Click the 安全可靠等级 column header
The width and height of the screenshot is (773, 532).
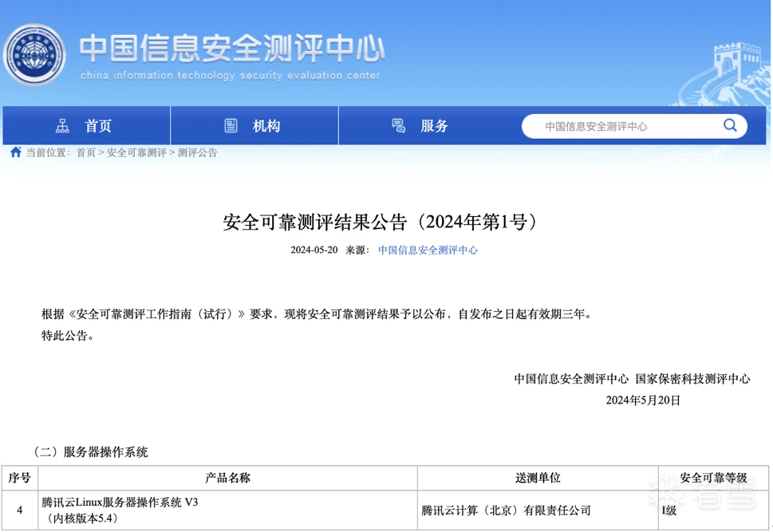tap(713, 478)
